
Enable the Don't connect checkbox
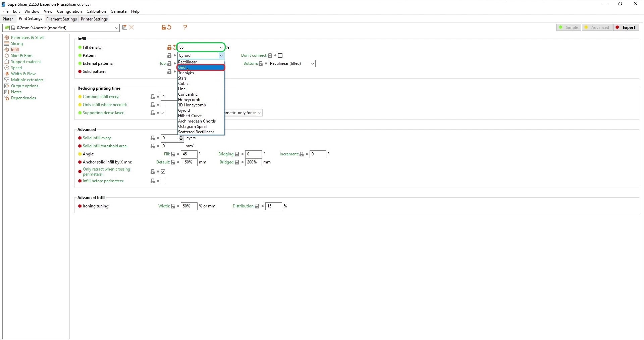click(x=280, y=56)
